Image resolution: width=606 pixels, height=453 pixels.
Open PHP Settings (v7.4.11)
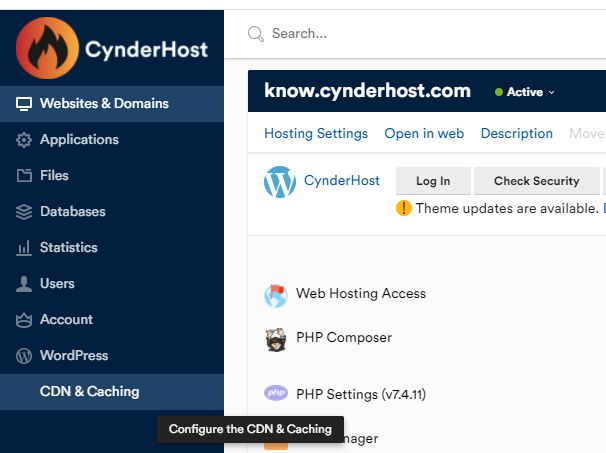point(361,394)
